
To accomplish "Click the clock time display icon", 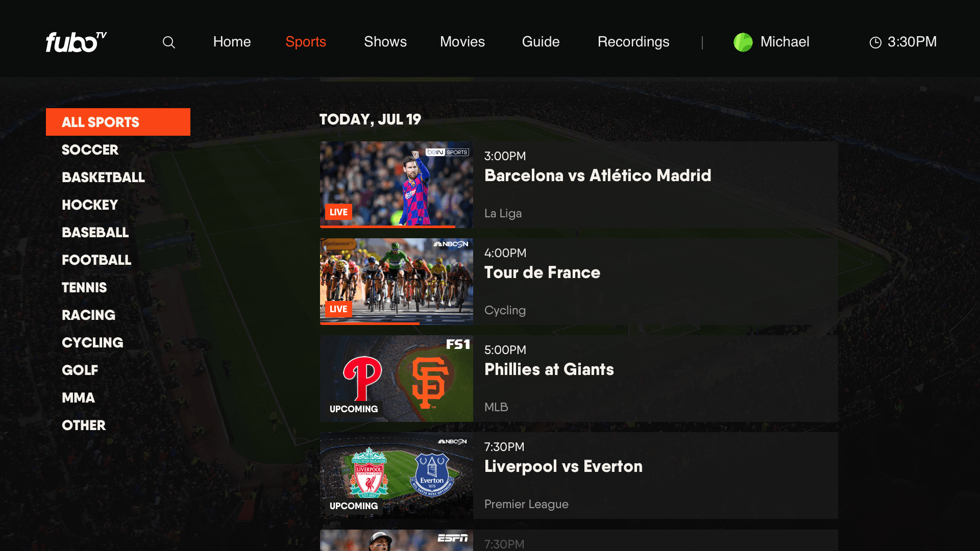I will (x=874, y=42).
